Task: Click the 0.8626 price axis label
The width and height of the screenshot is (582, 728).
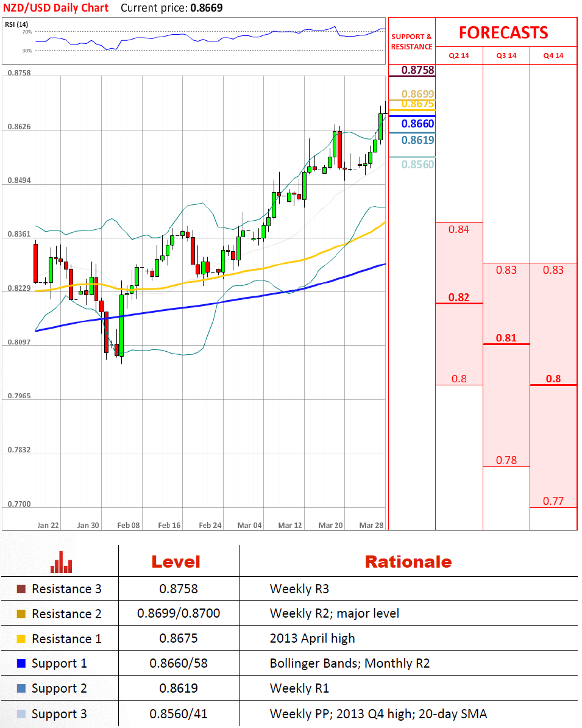Action: (19, 127)
